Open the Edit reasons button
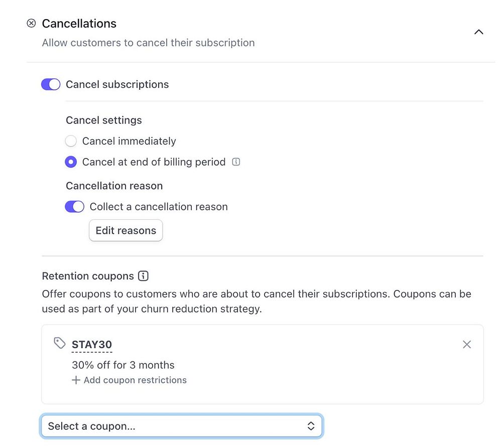502x448 pixels. (x=126, y=231)
